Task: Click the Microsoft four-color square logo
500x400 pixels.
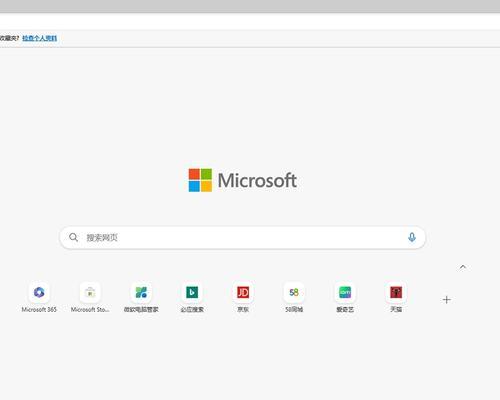Action: 200,180
